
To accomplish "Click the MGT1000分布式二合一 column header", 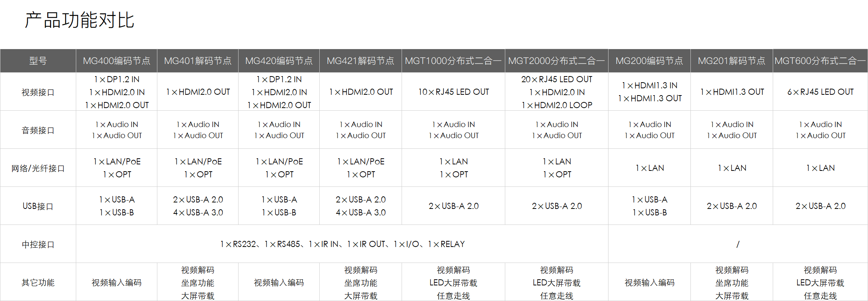I will (x=453, y=61).
